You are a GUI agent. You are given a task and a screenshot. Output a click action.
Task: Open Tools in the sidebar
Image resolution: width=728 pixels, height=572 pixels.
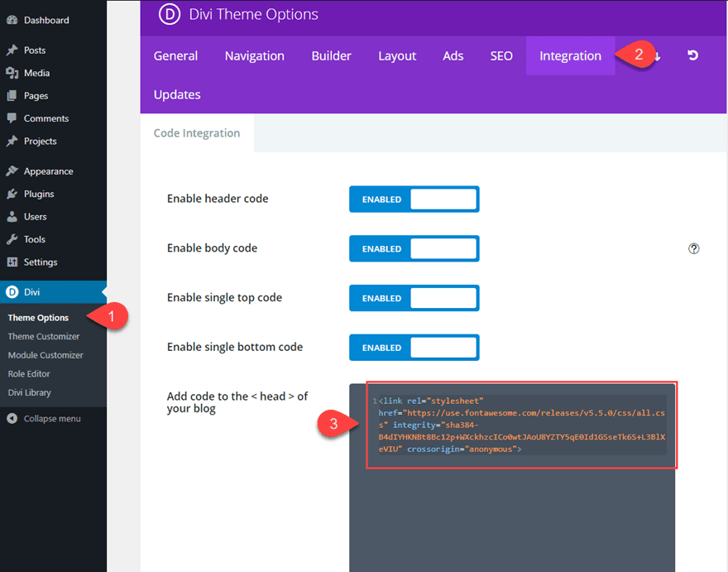(x=35, y=239)
